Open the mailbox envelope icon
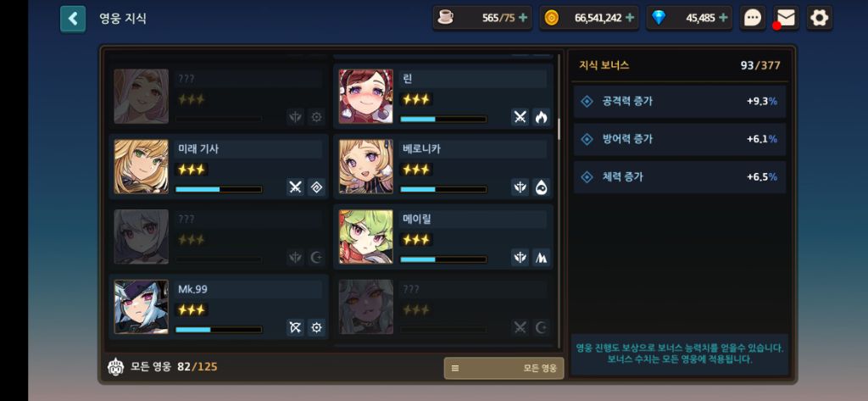The height and width of the screenshot is (401, 868). click(x=786, y=19)
